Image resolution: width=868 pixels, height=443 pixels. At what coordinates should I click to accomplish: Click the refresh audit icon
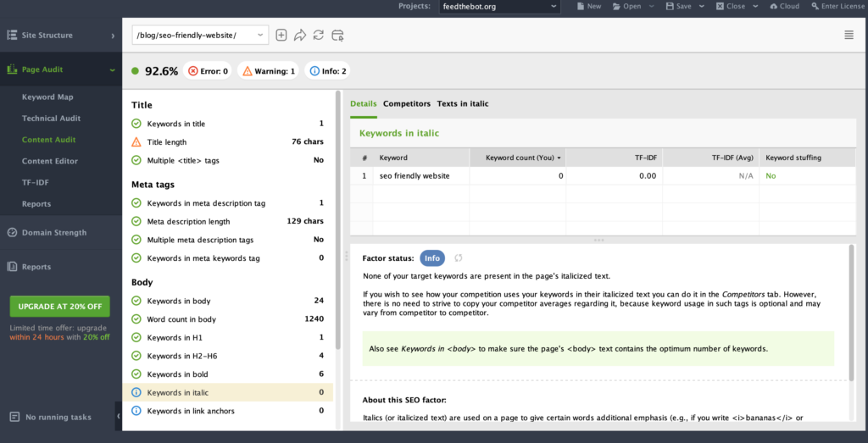(319, 35)
